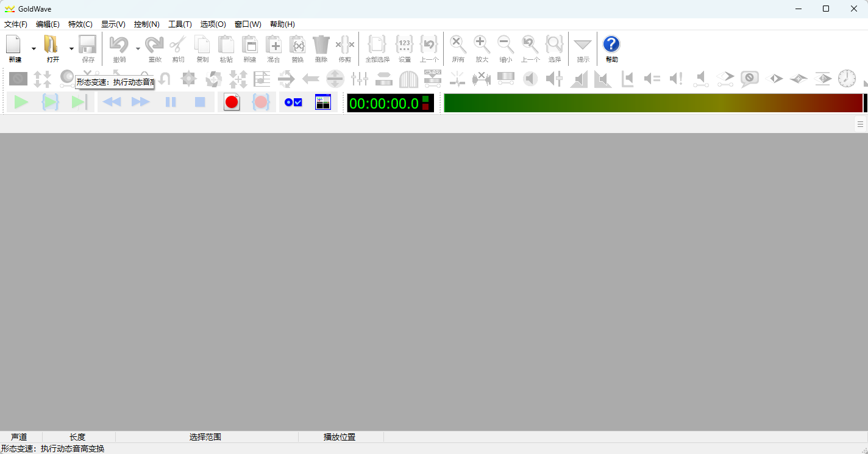The height and width of the screenshot is (454, 868).
Task: Click the 全部选择 (Select All) icon
Action: tap(377, 48)
